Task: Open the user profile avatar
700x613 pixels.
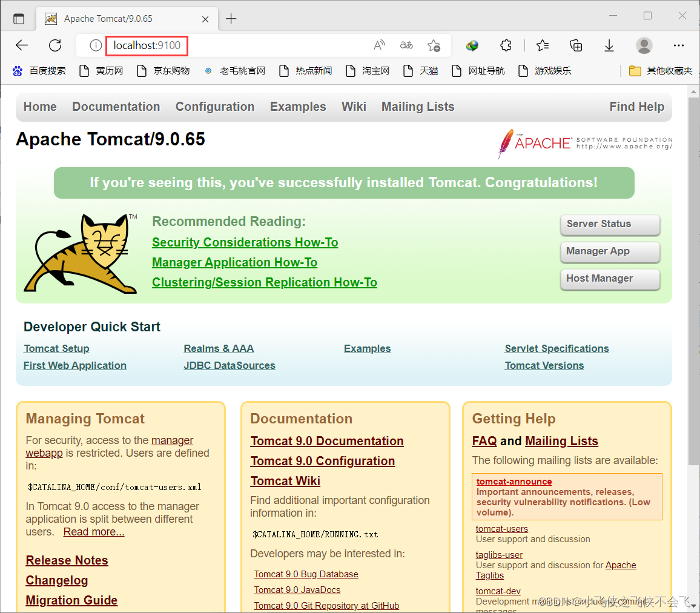Action: [x=644, y=45]
